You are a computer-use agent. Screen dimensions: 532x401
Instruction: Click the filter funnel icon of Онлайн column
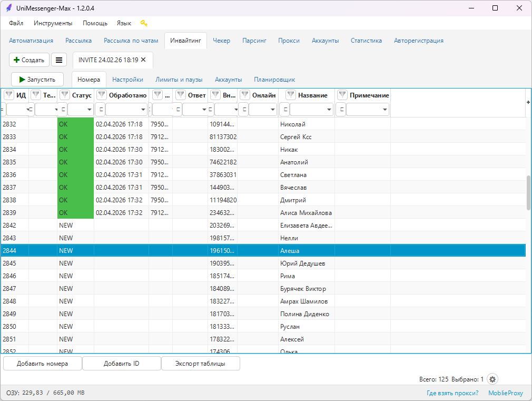click(x=244, y=95)
